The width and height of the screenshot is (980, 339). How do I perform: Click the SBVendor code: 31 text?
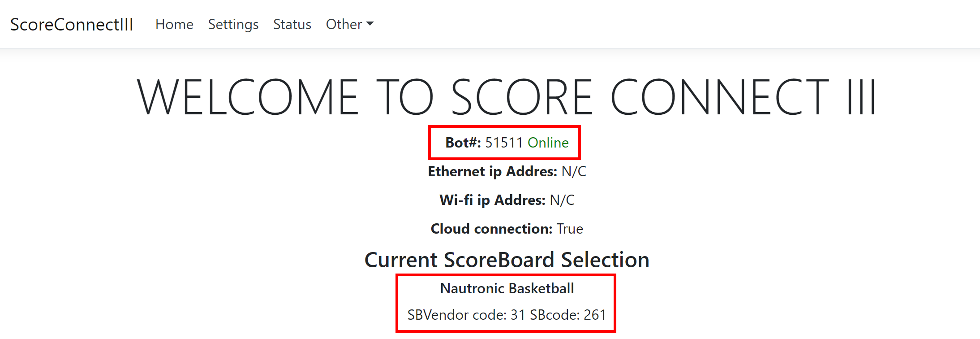pyautogui.click(x=466, y=315)
